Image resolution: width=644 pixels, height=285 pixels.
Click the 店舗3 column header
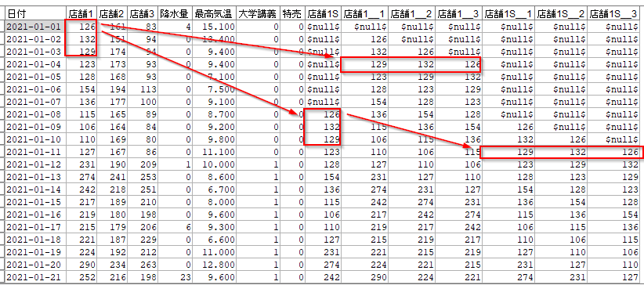point(142,14)
